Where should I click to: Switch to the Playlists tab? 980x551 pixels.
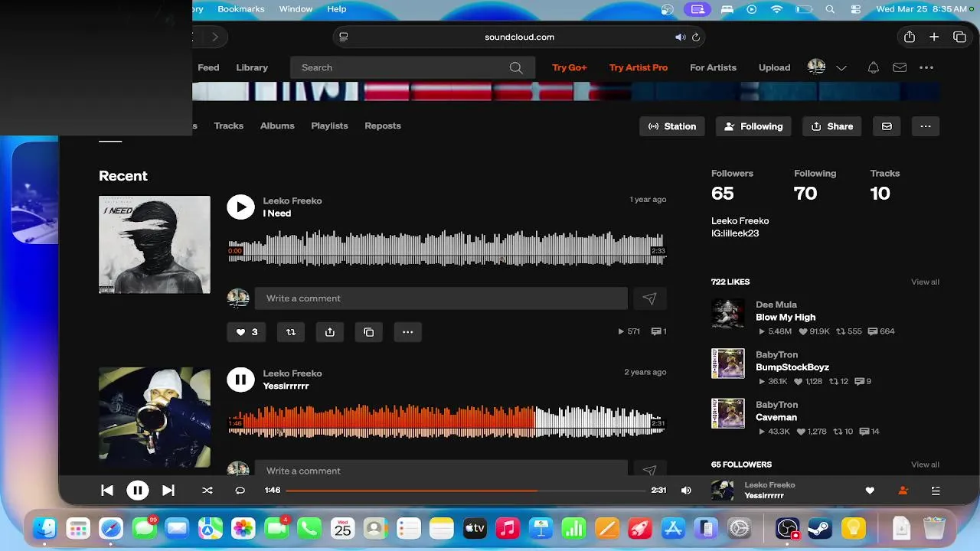pos(329,126)
